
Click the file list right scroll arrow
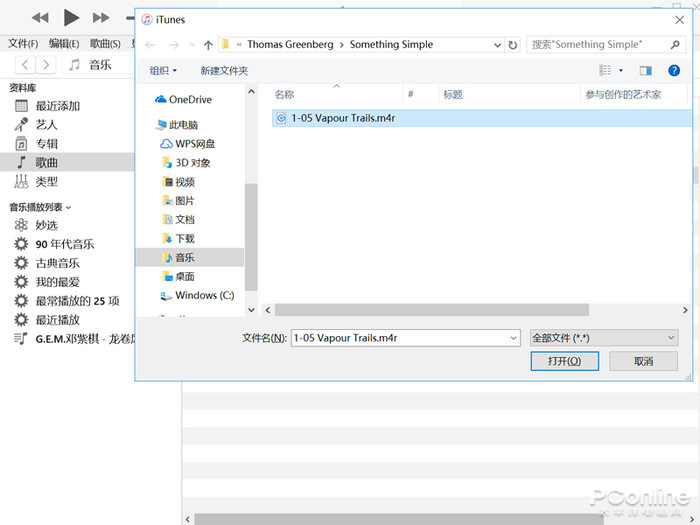(685, 310)
